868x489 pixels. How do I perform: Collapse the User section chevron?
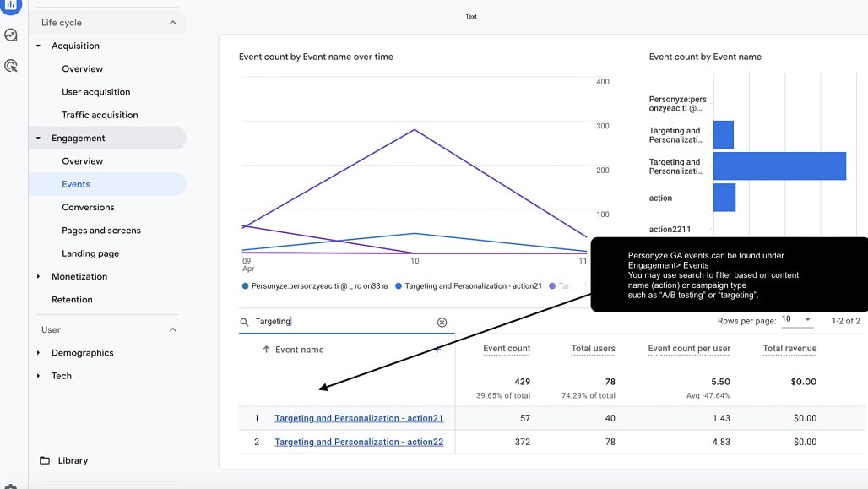pos(173,329)
